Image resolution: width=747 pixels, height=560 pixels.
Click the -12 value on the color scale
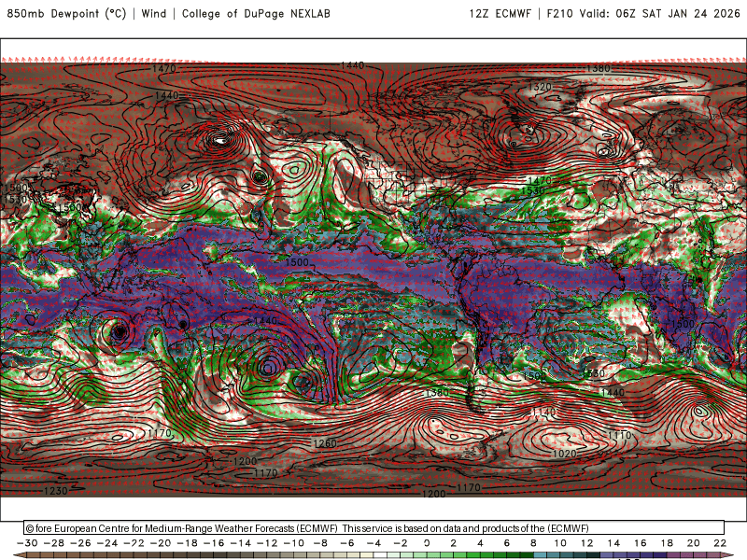click(267, 543)
